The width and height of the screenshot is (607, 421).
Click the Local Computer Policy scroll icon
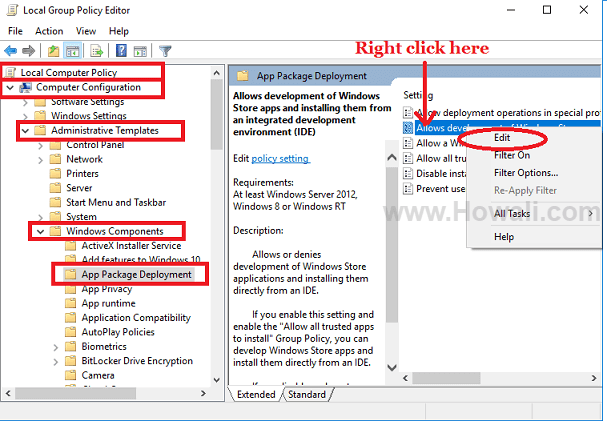tap(11, 72)
